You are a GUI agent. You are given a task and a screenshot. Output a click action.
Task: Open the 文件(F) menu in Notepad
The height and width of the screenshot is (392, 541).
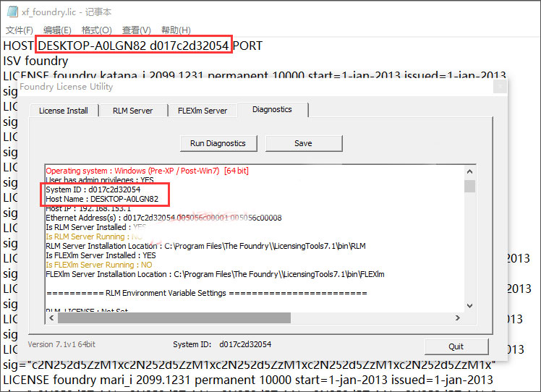click(20, 30)
